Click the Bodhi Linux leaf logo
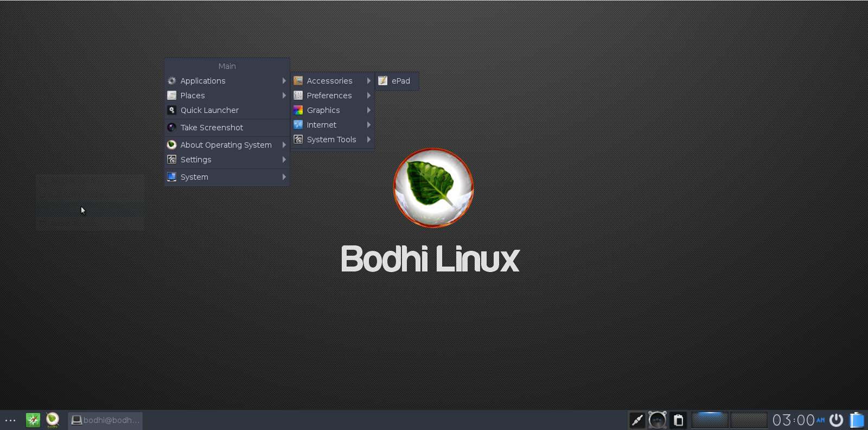The width and height of the screenshot is (868, 430). click(433, 188)
